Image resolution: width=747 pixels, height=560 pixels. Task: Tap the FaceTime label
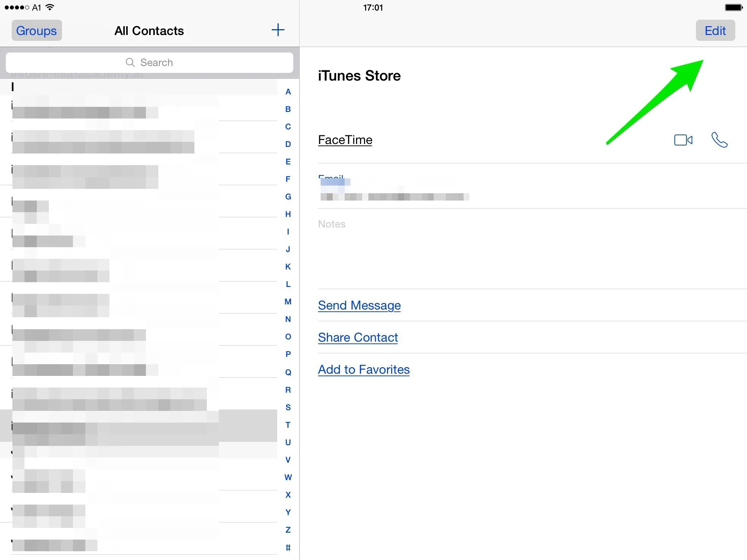click(x=345, y=140)
